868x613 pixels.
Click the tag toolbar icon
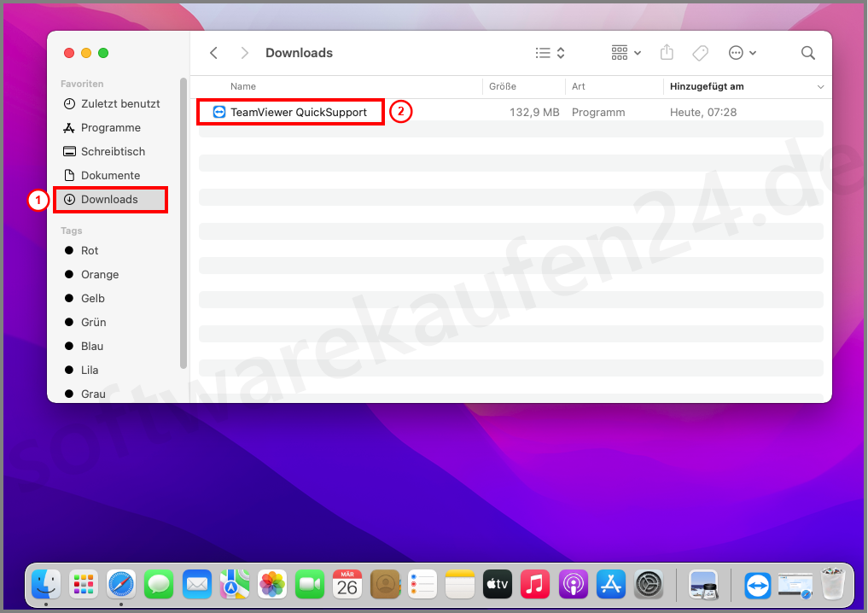click(700, 53)
